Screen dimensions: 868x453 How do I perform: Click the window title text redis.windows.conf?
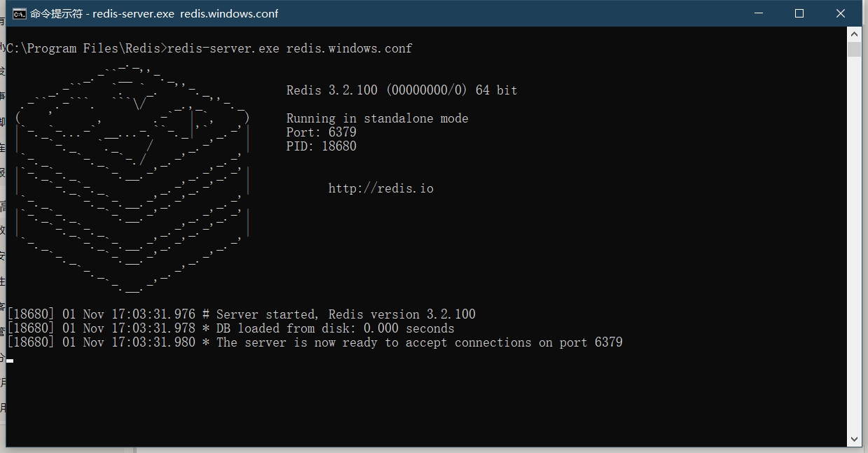(x=229, y=14)
